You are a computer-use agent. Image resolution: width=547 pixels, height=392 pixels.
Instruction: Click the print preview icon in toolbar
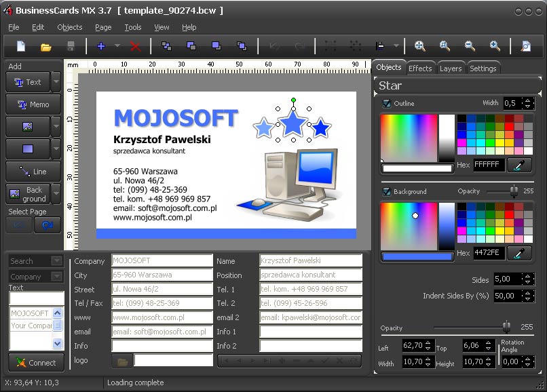click(x=525, y=46)
